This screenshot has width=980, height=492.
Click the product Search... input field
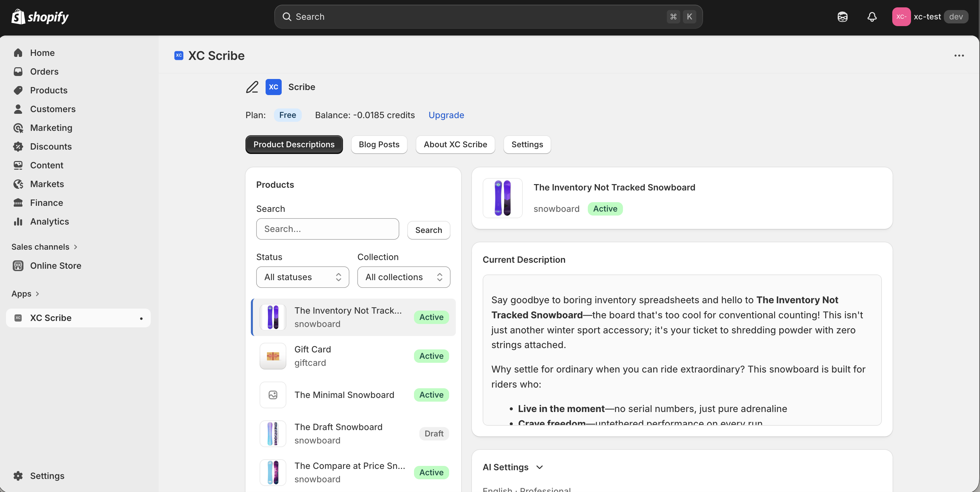[327, 229]
